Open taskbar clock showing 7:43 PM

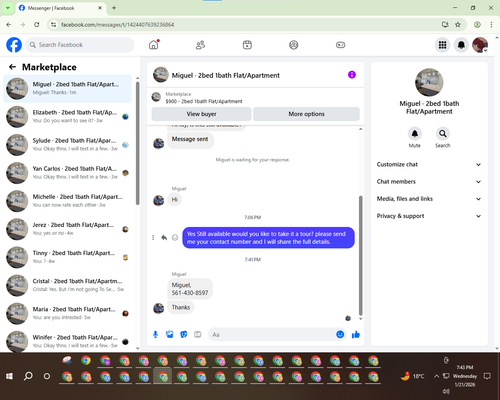click(x=465, y=376)
